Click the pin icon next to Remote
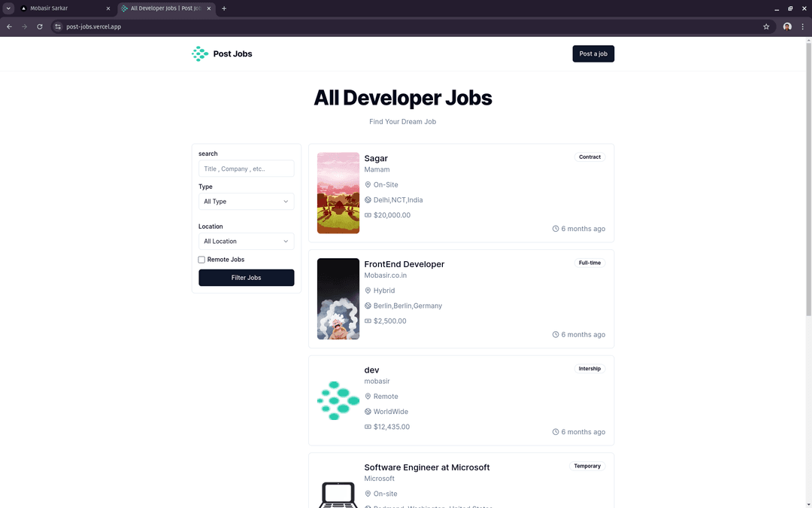Viewport: 812px width, 508px height. (368, 396)
